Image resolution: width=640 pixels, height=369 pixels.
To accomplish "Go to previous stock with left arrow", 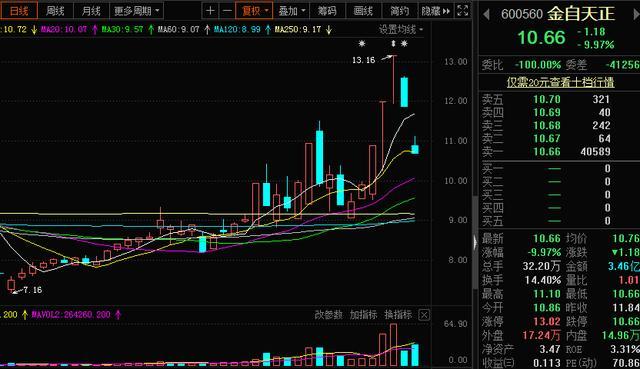I will pyautogui.click(x=486, y=15).
